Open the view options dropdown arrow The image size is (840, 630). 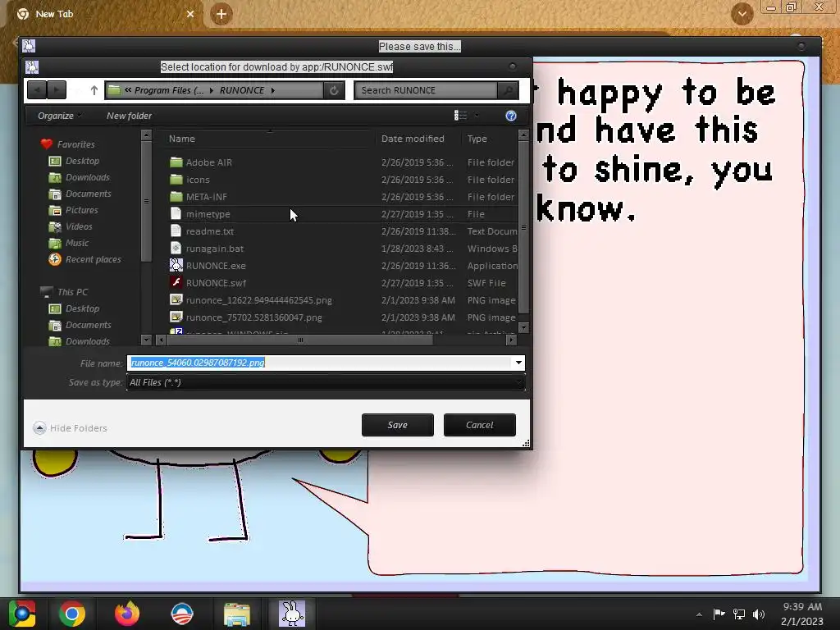(477, 116)
